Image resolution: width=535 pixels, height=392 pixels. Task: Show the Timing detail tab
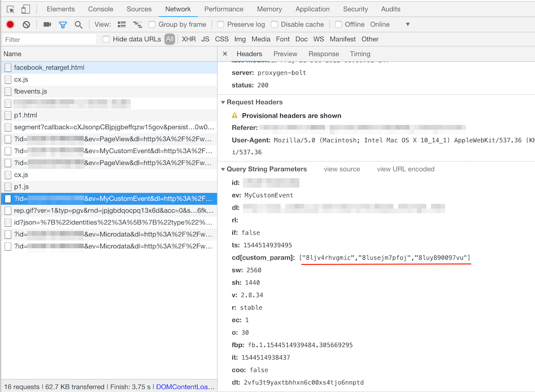[x=360, y=54]
